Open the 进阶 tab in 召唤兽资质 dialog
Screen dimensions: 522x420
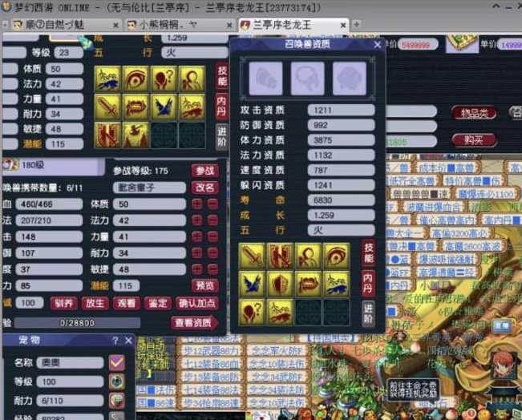pos(368,313)
